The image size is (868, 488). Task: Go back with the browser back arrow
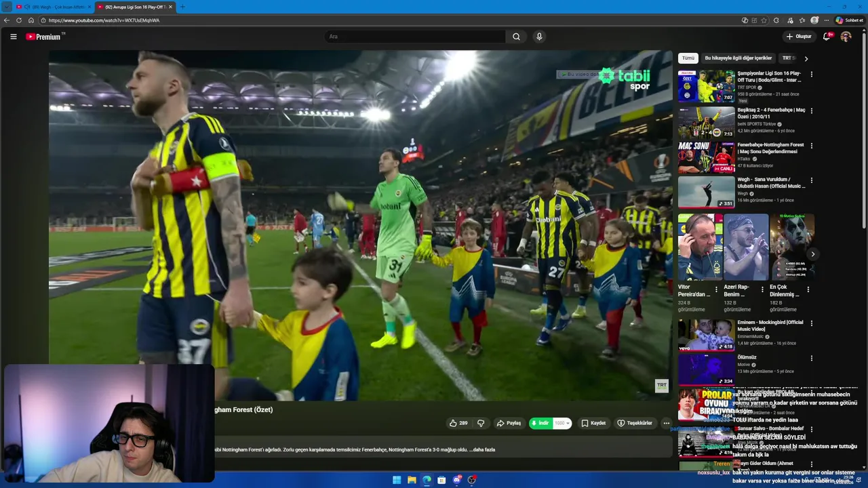[7, 20]
